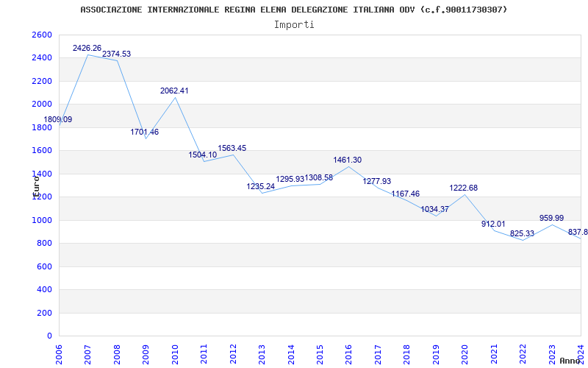Click the 2062.41 data label
588x368 pixels.
pyautogui.click(x=174, y=91)
